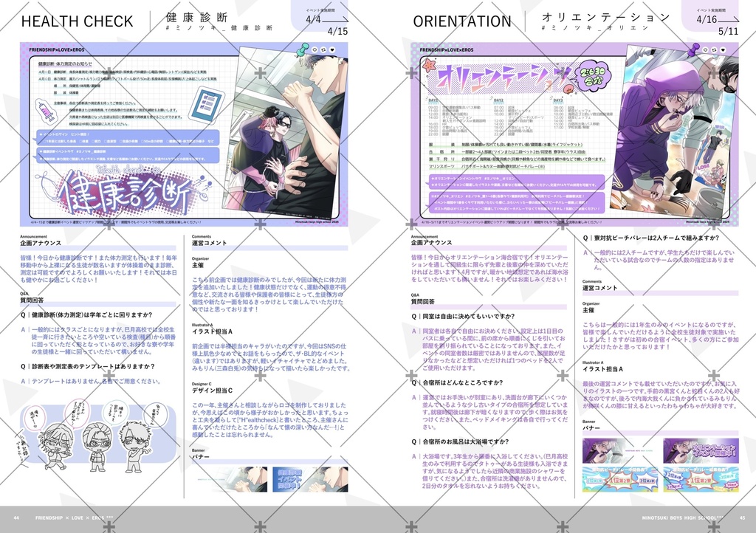Viewport: 756px width, 533px height.
Task: Click the '主催' subheading on the right page
Action: click(x=588, y=310)
